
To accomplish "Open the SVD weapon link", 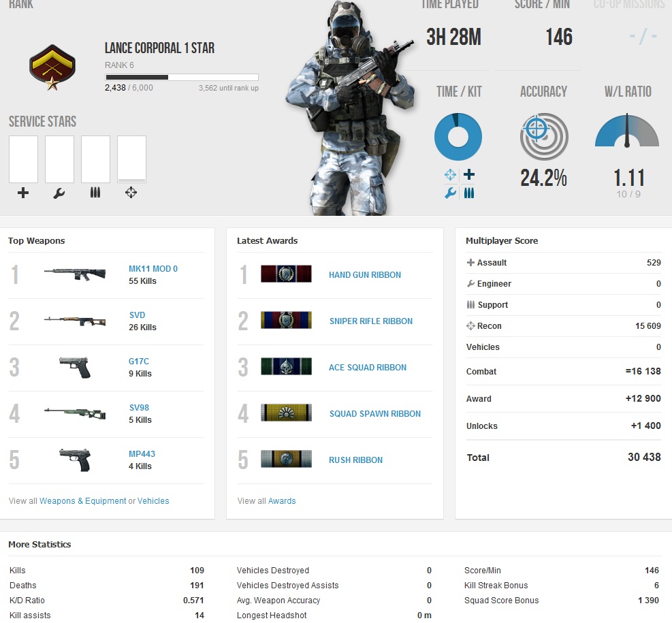I will (137, 315).
